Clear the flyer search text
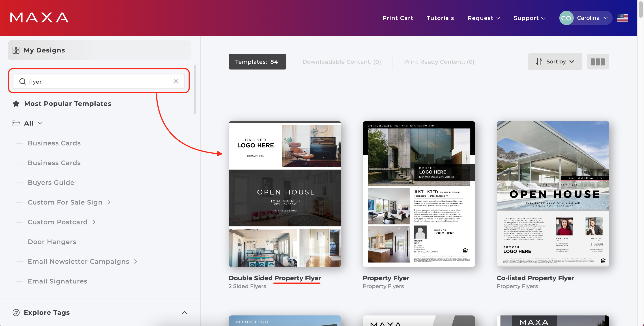Screen dimensions: 644x326 176,81
